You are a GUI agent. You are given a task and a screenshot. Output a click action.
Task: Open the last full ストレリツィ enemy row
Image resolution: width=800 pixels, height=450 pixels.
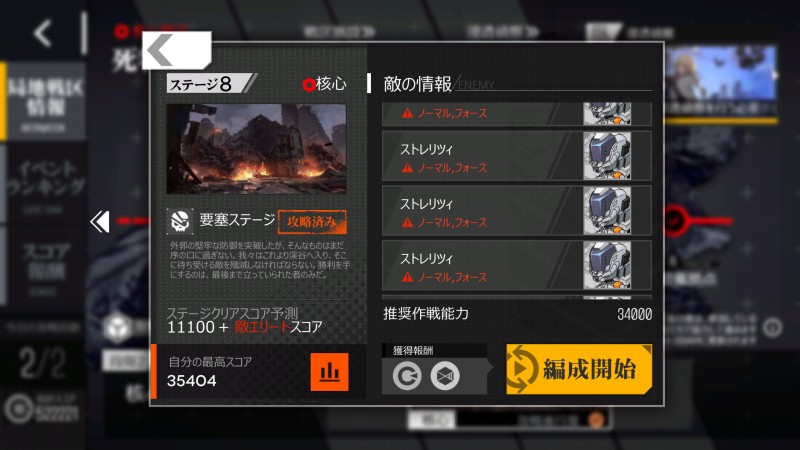[x=516, y=265]
